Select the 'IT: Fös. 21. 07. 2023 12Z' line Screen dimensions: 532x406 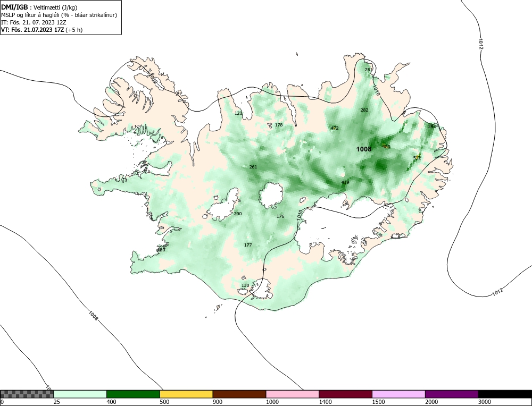click(x=34, y=22)
